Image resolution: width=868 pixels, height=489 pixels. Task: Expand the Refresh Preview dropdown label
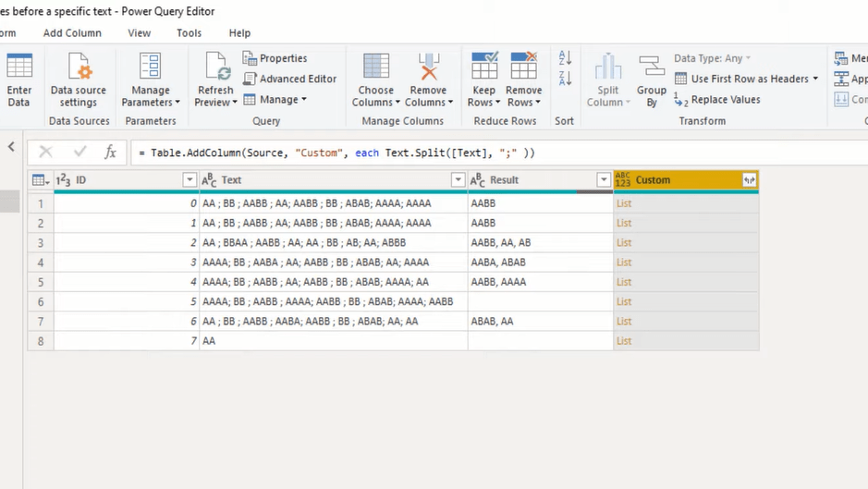pos(215,96)
